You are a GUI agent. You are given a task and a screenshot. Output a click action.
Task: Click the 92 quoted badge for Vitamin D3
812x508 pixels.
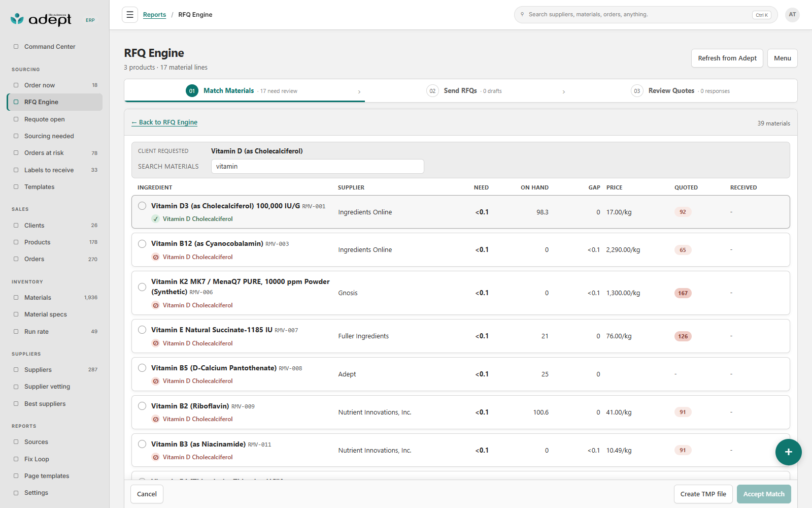point(683,212)
